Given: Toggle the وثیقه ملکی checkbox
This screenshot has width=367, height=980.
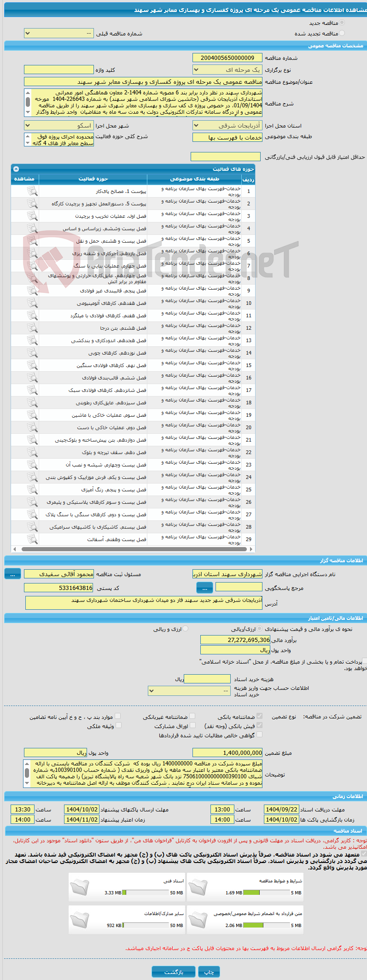Looking at the screenshot, I should (x=118, y=725).
